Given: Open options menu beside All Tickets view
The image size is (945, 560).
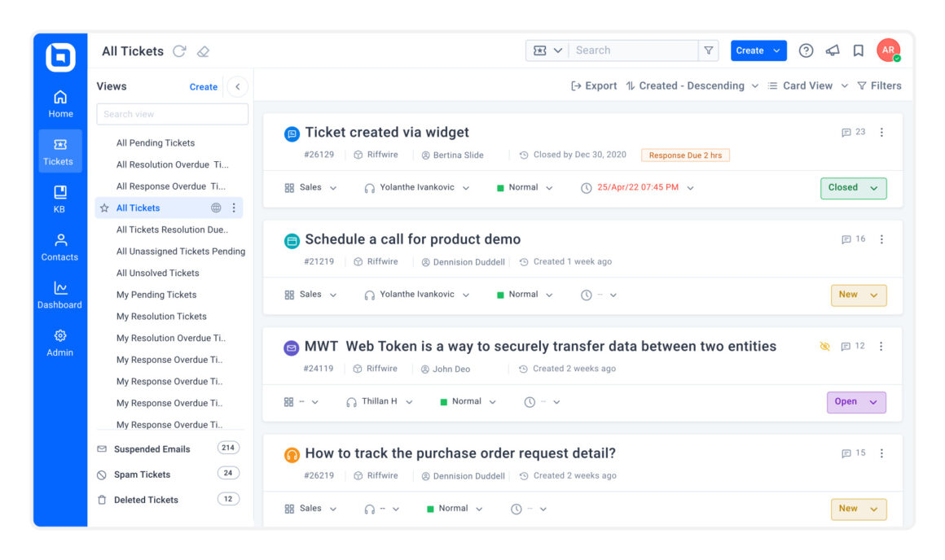Looking at the screenshot, I should (235, 208).
